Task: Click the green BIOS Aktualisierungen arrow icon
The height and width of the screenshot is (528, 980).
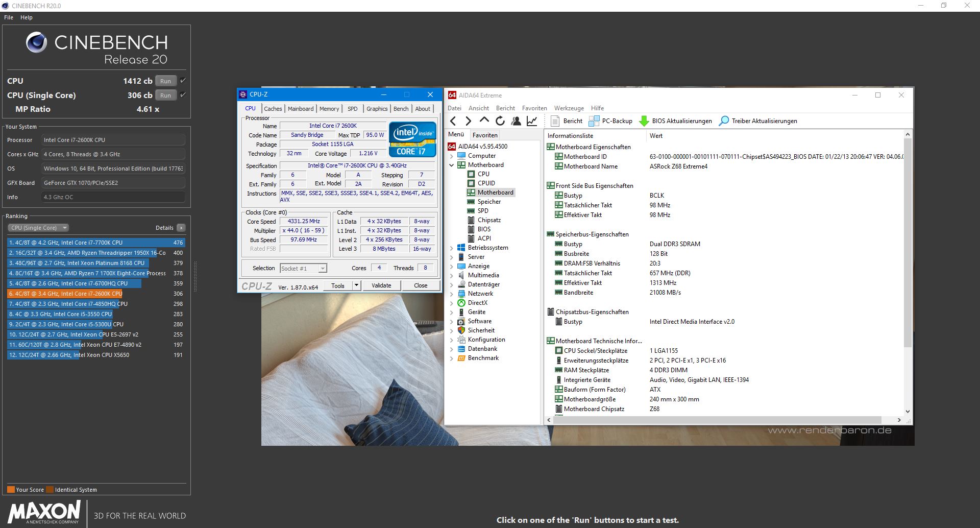Action: pyautogui.click(x=644, y=121)
